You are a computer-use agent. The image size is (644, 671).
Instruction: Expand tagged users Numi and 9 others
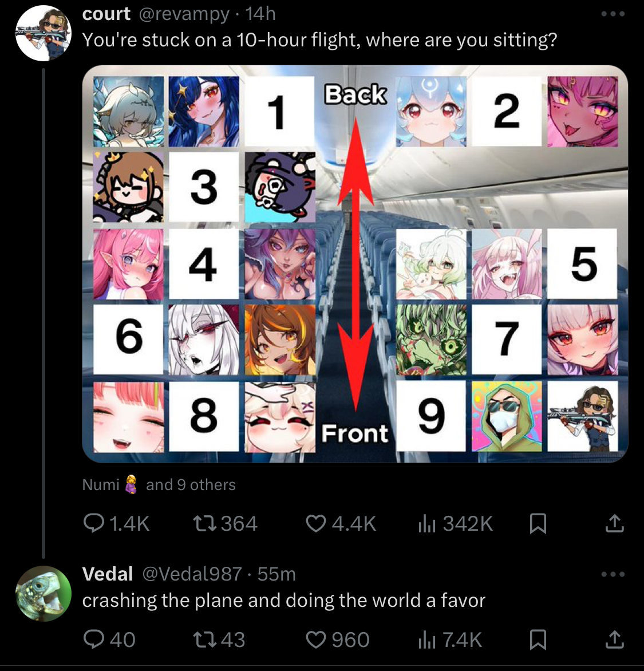(x=159, y=484)
